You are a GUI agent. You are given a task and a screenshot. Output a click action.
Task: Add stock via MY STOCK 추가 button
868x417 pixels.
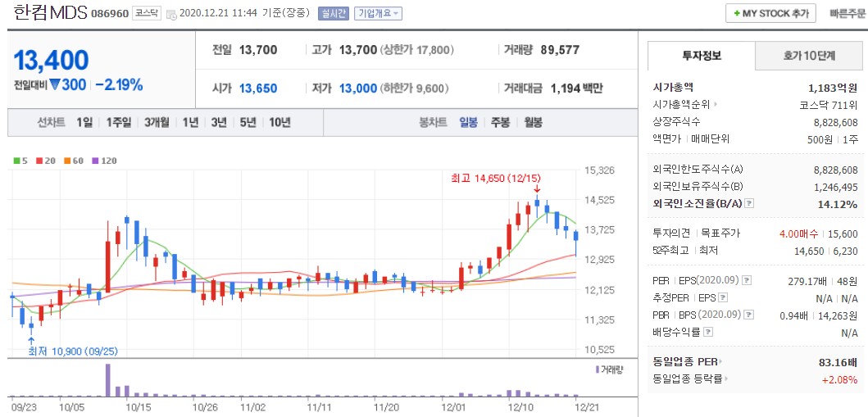click(770, 14)
